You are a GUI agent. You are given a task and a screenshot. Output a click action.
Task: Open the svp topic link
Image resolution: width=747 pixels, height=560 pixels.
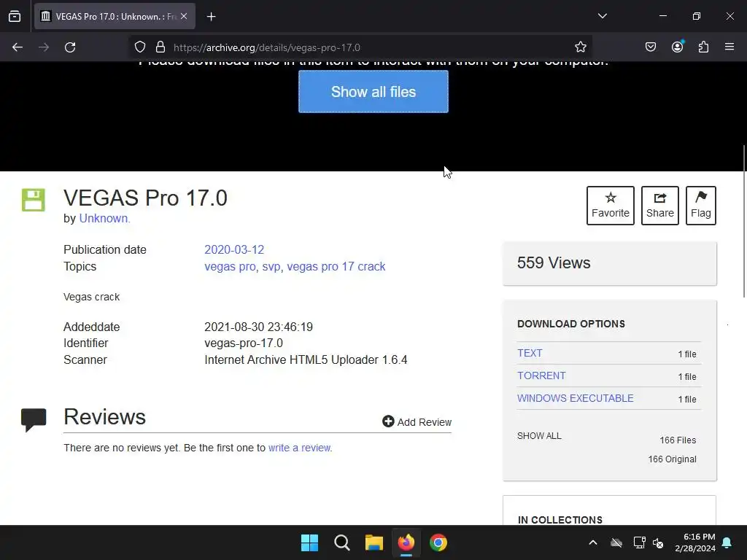point(271,267)
